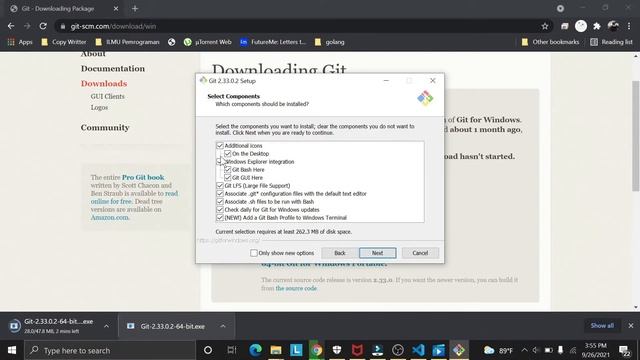
Task: Toggle Associate .sh files with Bash
Action: [x=220, y=202]
